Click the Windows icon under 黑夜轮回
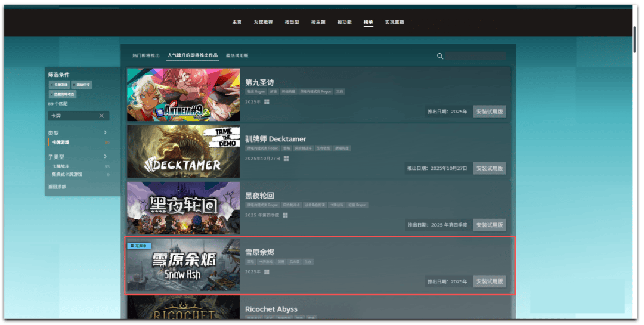The image size is (644, 325). (285, 215)
